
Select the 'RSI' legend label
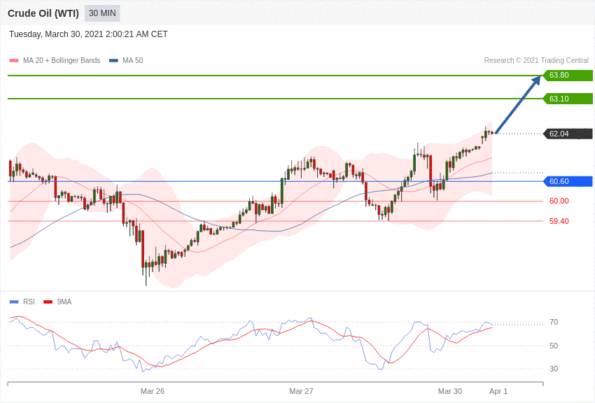pyautogui.click(x=29, y=302)
